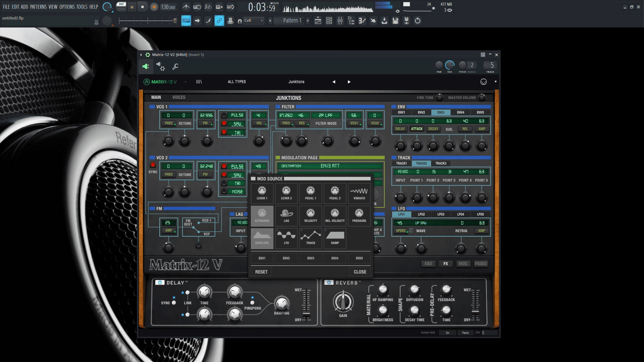This screenshot has width=644, height=362.
Task: Toggle VCO 1 Pulse waveform LED
Action: (224, 115)
